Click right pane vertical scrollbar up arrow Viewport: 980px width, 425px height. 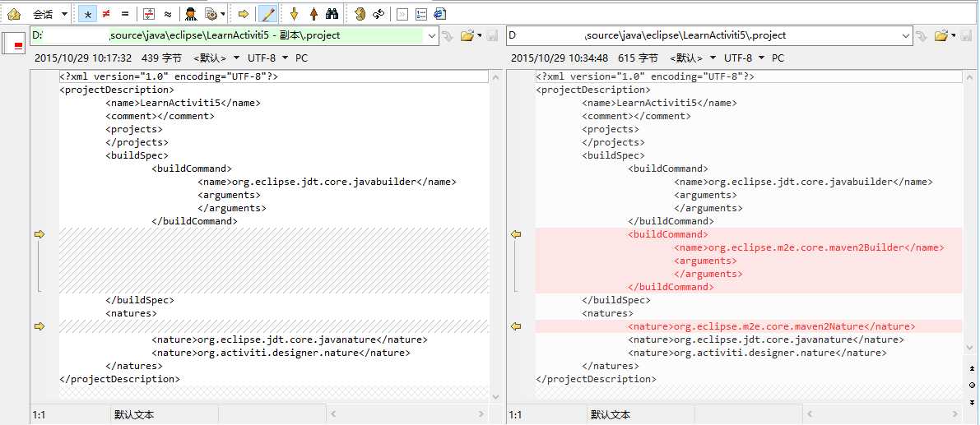pos(968,77)
